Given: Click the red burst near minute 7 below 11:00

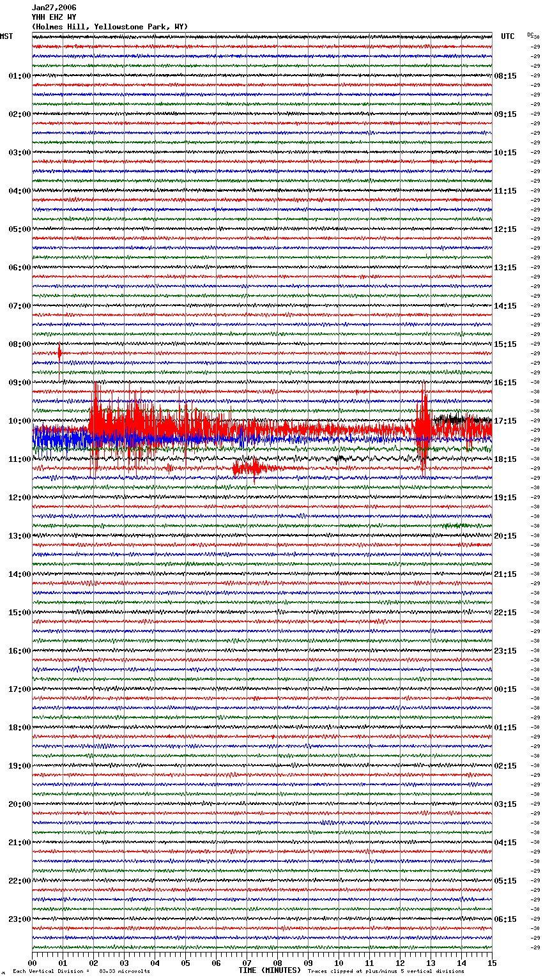Looking at the screenshot, I should coord(254,470).
